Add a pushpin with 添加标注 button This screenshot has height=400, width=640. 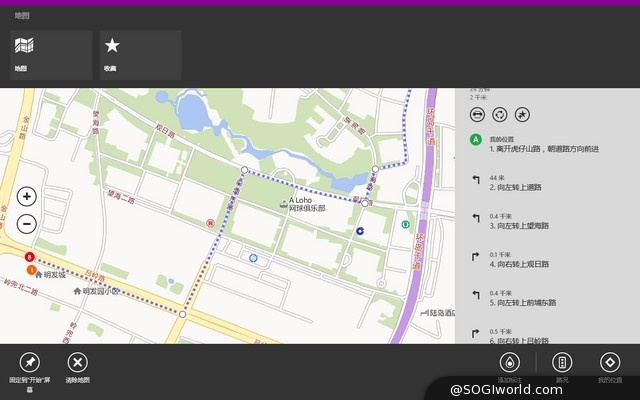tap(510, 362)
